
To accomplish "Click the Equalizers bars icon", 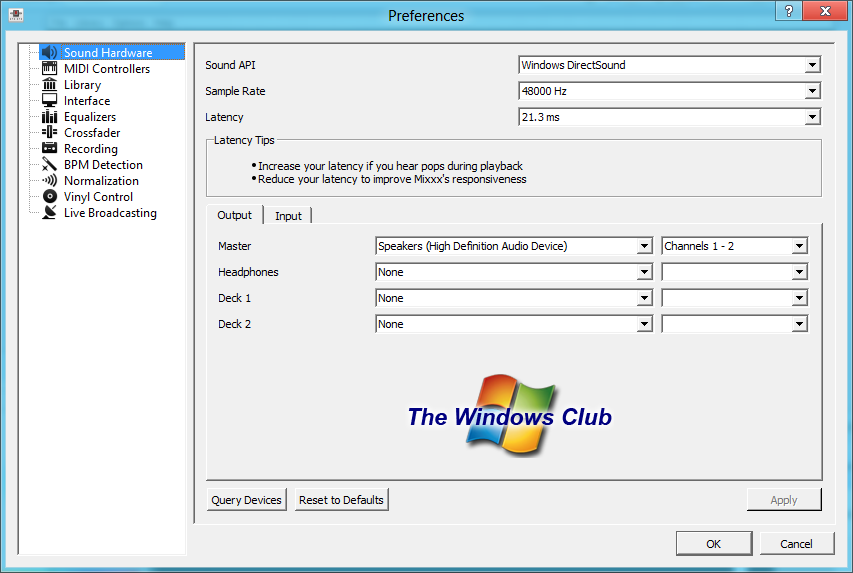I will tap(50, 116).
